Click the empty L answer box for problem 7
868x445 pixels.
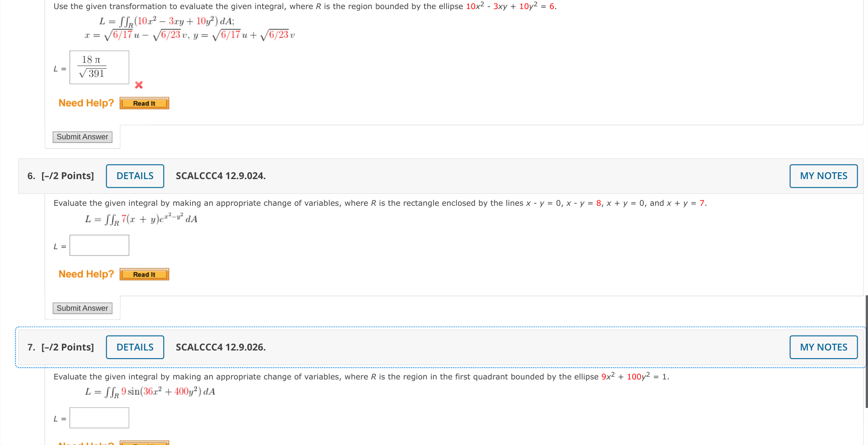99,417
